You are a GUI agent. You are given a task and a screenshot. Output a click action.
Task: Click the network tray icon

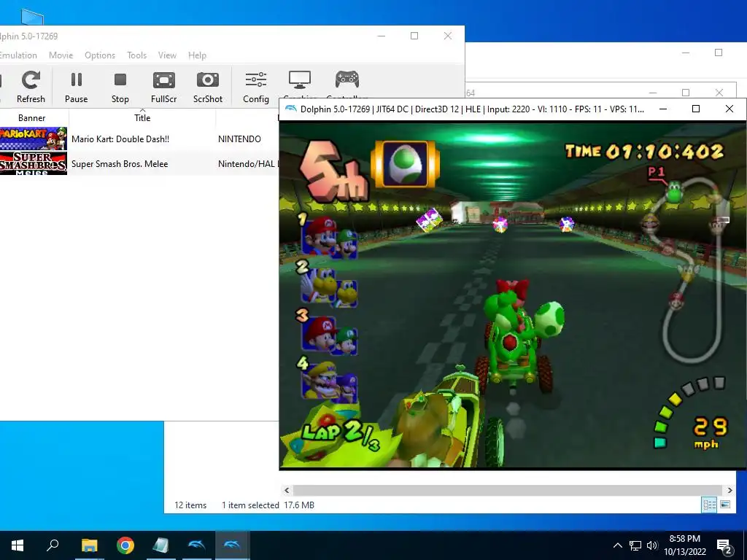635,545
